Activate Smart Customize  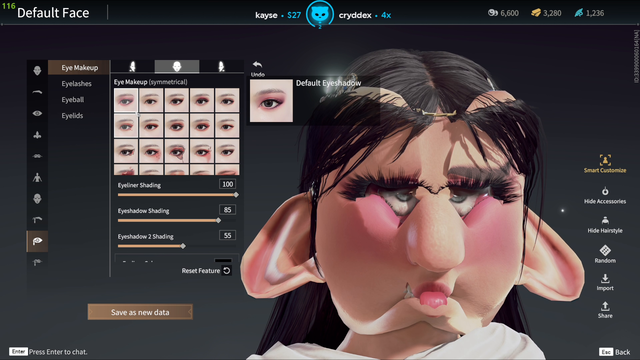pos(605,164)
